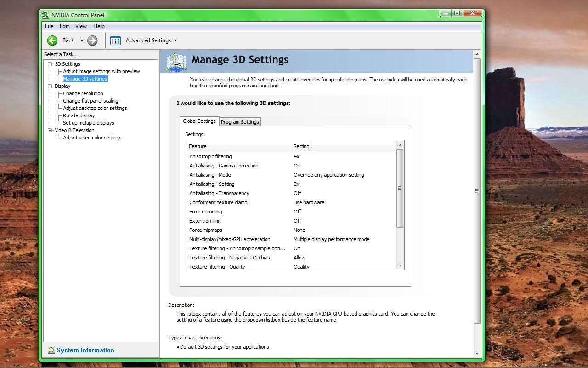This screenshot has width=588, height=368.
Task: Open the View menu
Action: tap(81, 26)
